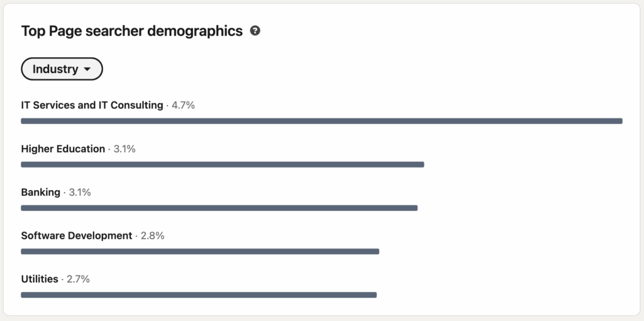Click the 3.1% value beside Higher Education
The height and width of the screenshot is (321, 644).
point(125,149)
